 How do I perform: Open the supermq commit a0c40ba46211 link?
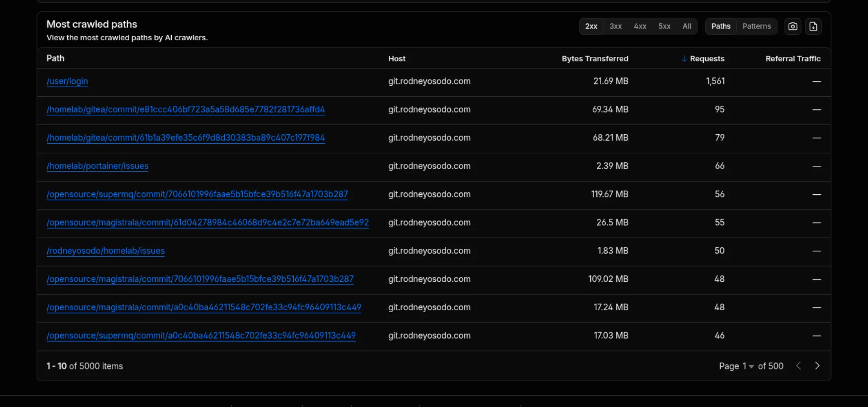pyautogui.click(x=201, y=336)
